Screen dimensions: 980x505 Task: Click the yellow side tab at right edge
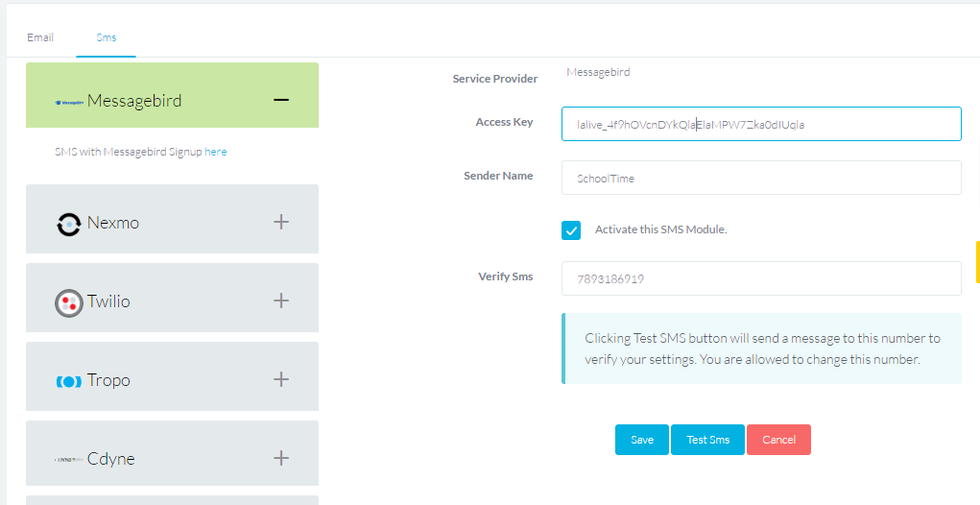977,262
